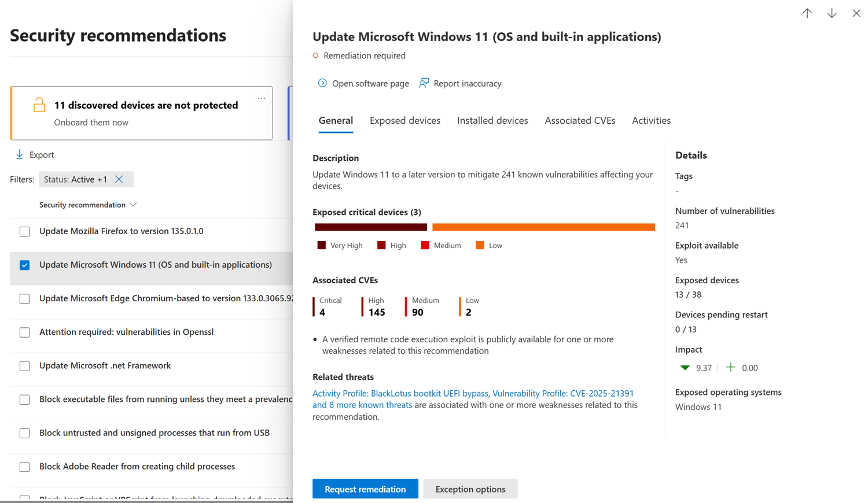Open the Associated CVEs tab
868x503 pixels.
(580, 120)
